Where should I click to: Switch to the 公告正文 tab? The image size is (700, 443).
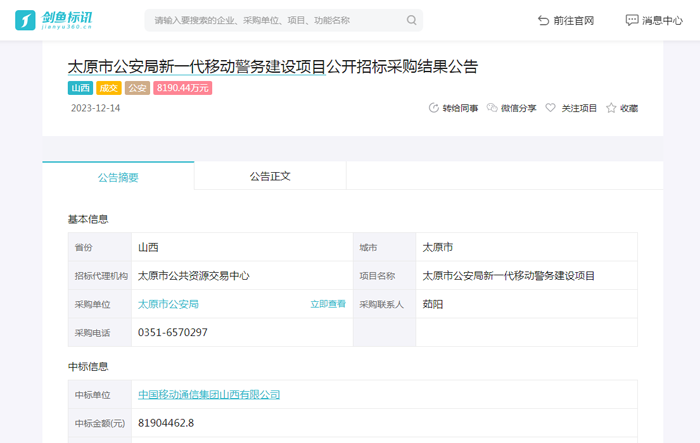tap(270, 176)
